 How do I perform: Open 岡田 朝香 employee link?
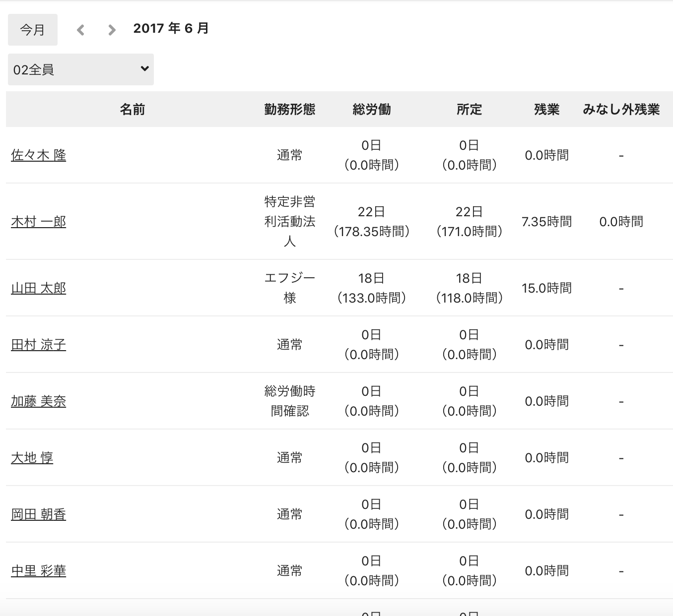[39, 514]
